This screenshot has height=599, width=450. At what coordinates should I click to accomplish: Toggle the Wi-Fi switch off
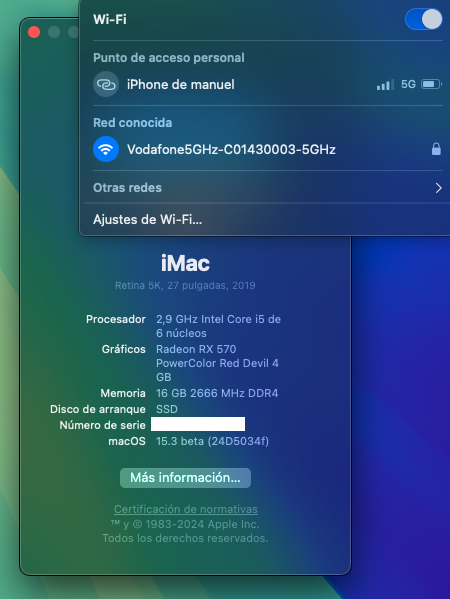(x=424, y=19)
